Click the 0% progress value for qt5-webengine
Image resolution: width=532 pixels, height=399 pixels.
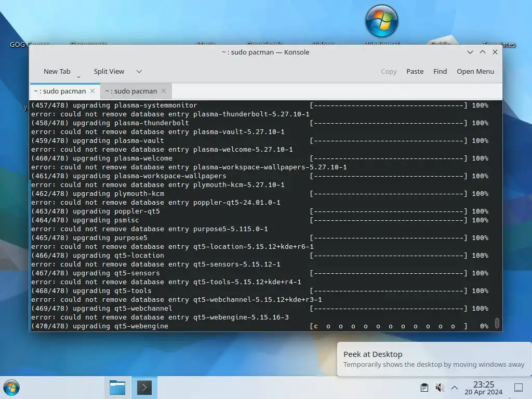(484, 326)
